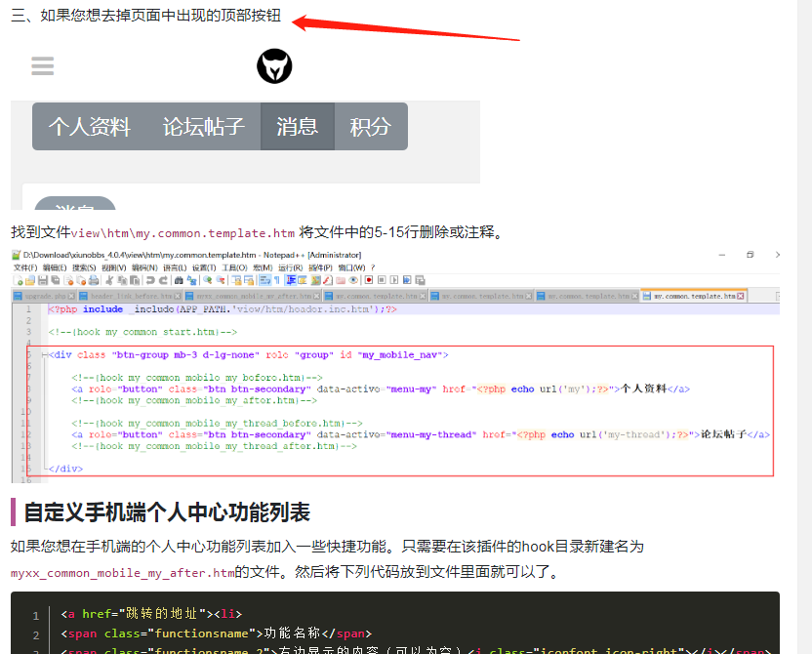
Task: Close the upgrade.php editor tab
Action: pos(71,296)
